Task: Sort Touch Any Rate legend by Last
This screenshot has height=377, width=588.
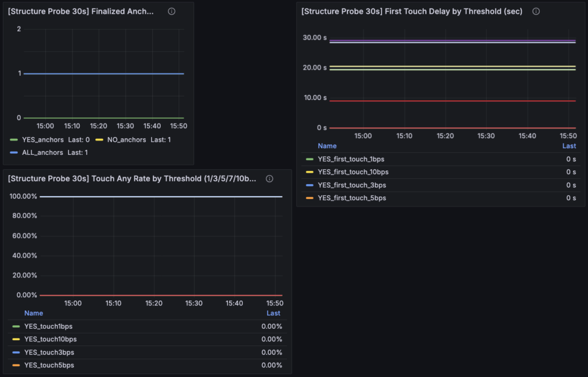Action: [273, 313]
